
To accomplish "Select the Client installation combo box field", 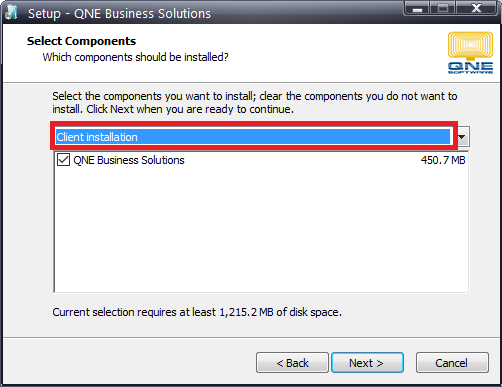I will tap(253, 137).
